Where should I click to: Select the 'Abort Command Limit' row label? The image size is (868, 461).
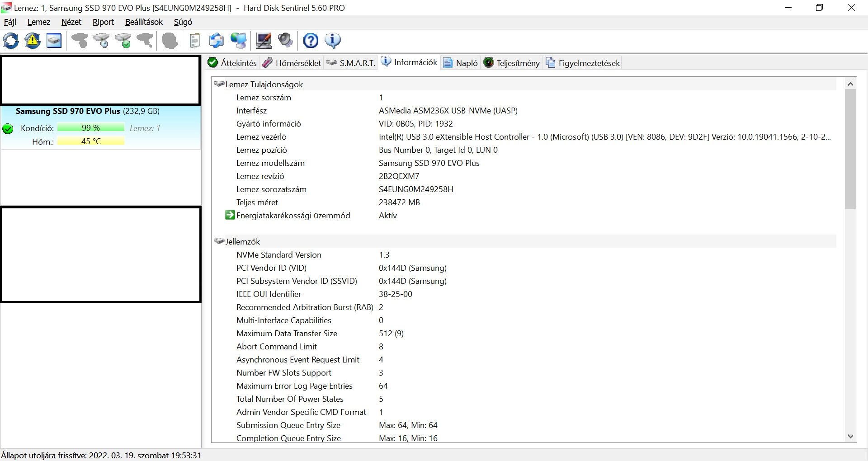tap(277, 347)
